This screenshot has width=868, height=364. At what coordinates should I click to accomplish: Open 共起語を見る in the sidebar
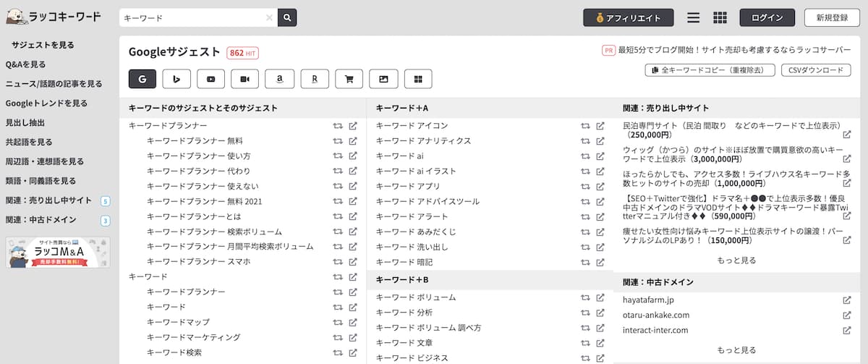[x=29, y=143]
